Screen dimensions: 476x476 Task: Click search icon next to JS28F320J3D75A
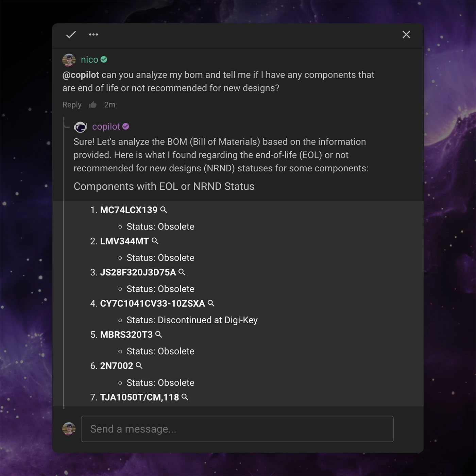pos(182,272)
